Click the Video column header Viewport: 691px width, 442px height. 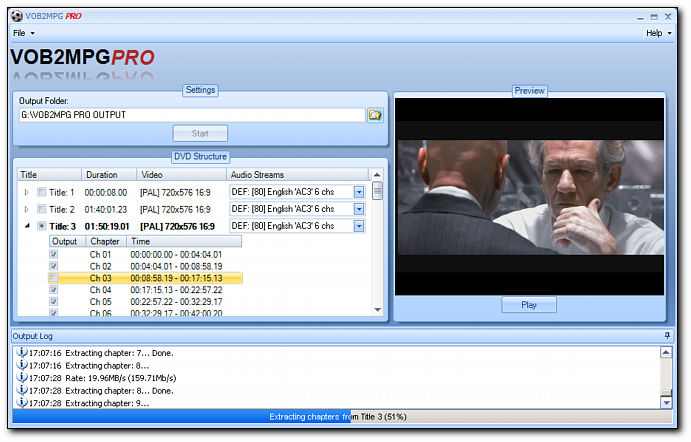[181, 175]
